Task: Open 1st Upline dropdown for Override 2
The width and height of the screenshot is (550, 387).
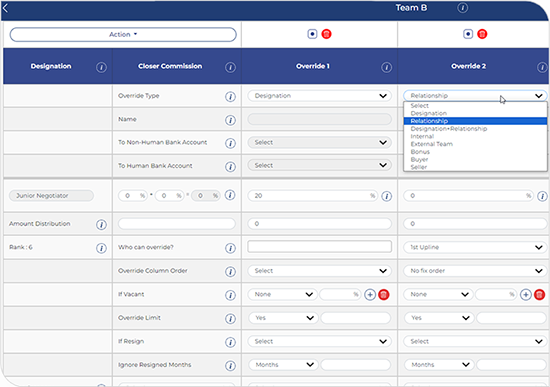Action: [475, 247]
